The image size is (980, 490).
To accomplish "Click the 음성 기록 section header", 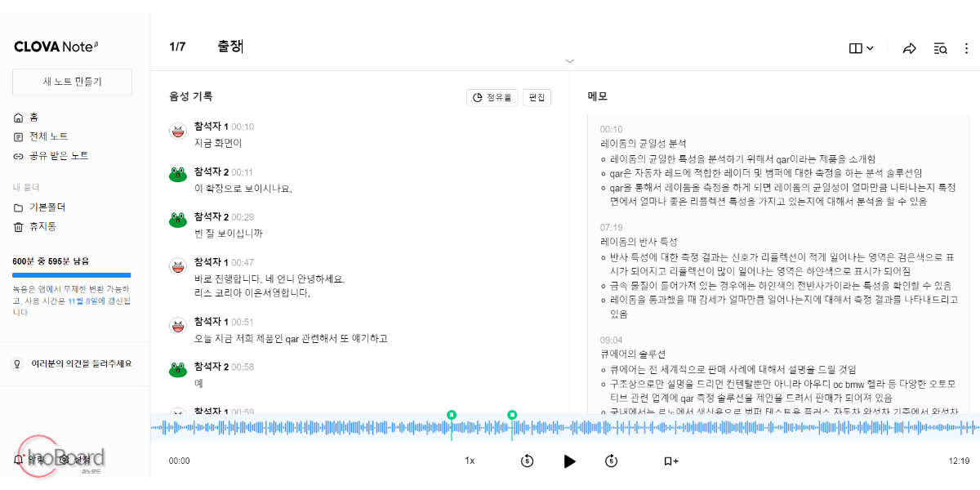I will 190,96.
